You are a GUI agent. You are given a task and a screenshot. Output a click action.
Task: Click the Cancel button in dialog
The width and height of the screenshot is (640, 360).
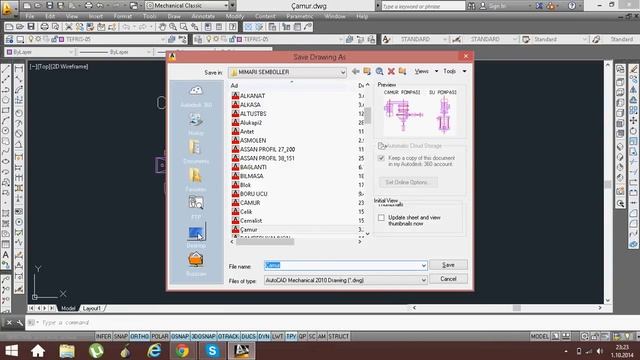point(448,279)
